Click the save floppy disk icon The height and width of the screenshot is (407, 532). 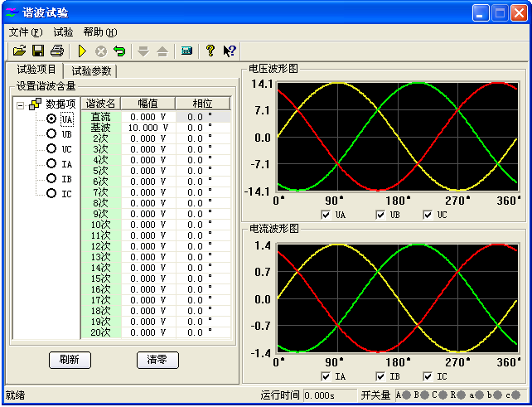coord(38,51)
